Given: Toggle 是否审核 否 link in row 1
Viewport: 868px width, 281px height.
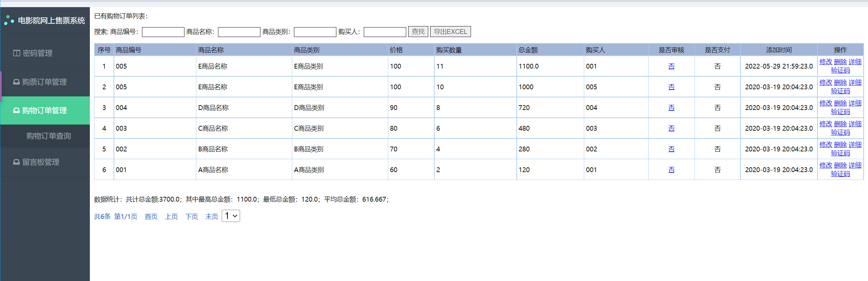Looking at the screenshot, I should point(671,66).
